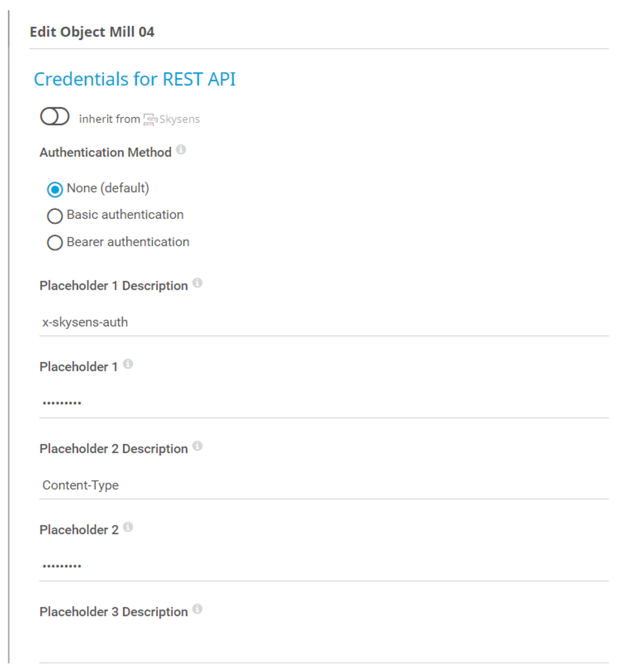Select None (default) authentication radio
The height and width of the screenshot is (672, 618).
(55, 189)
